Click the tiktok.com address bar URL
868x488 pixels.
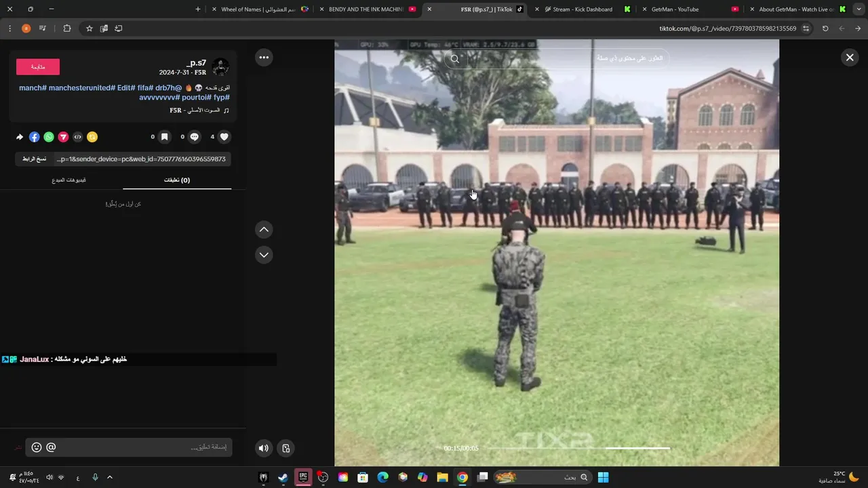coord(728,28)
